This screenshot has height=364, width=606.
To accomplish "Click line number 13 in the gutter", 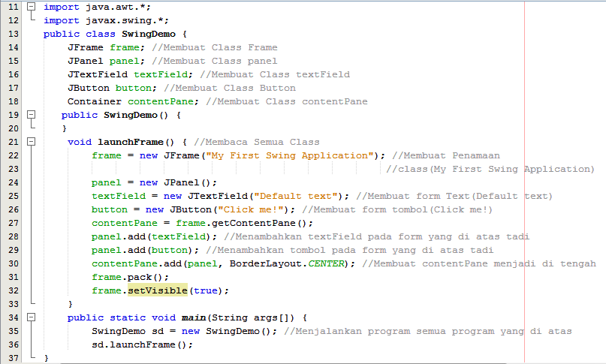I will 13,34.
